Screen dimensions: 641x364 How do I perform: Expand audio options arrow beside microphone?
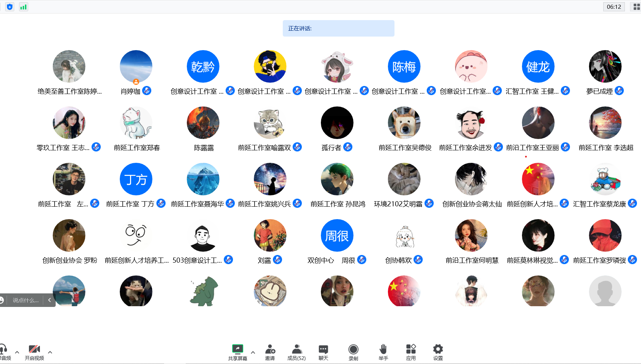17,352
